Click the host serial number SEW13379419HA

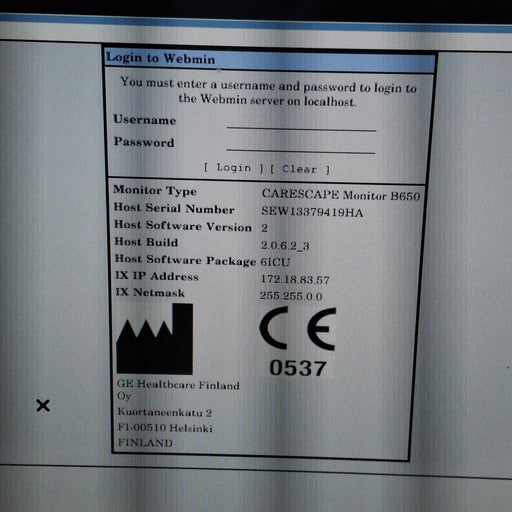click(312, 211)
